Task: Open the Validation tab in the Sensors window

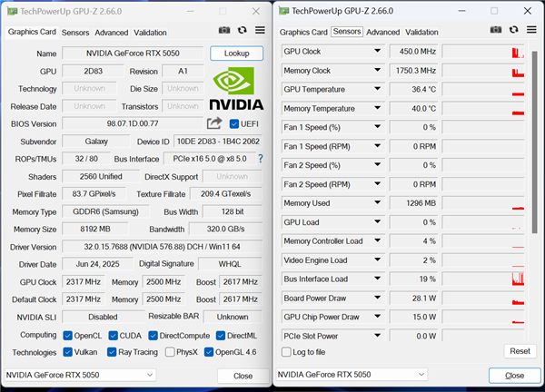Action: [421, 32]
